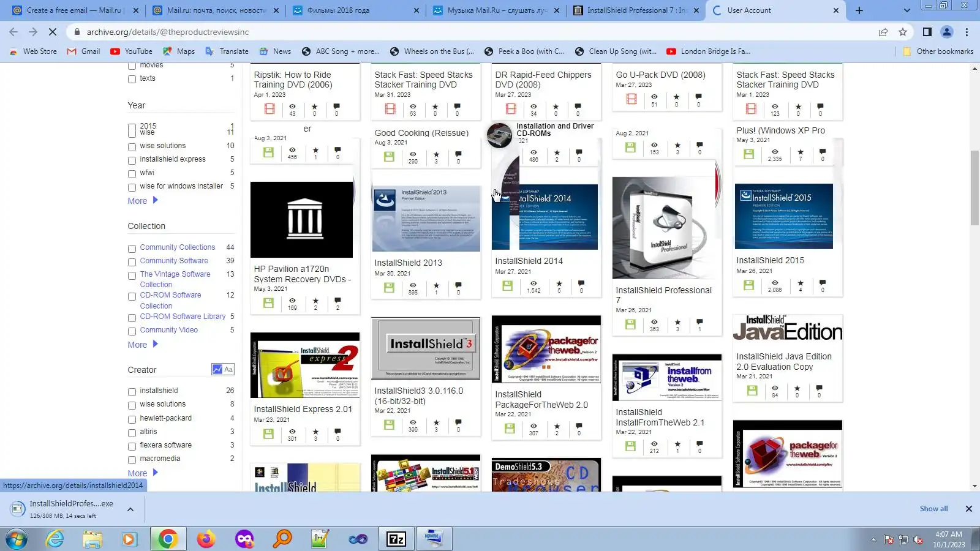Click the scrollbar up arrow
980x551 pixels.
tap(974, 69)
